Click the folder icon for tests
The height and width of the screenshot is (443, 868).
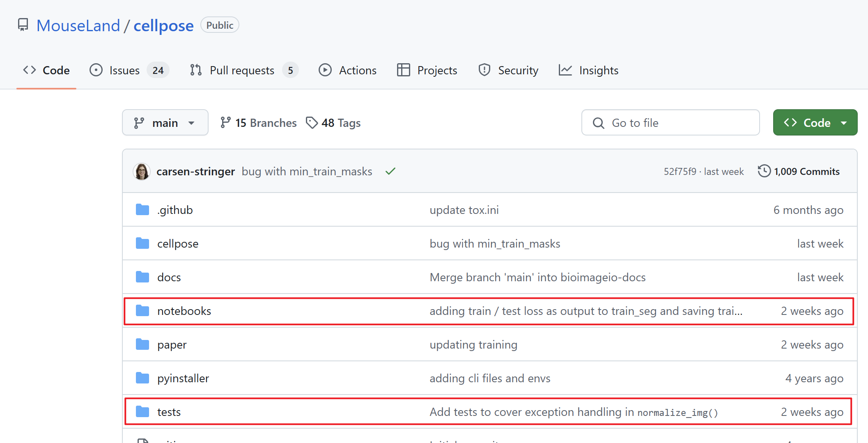pos(142,412)
